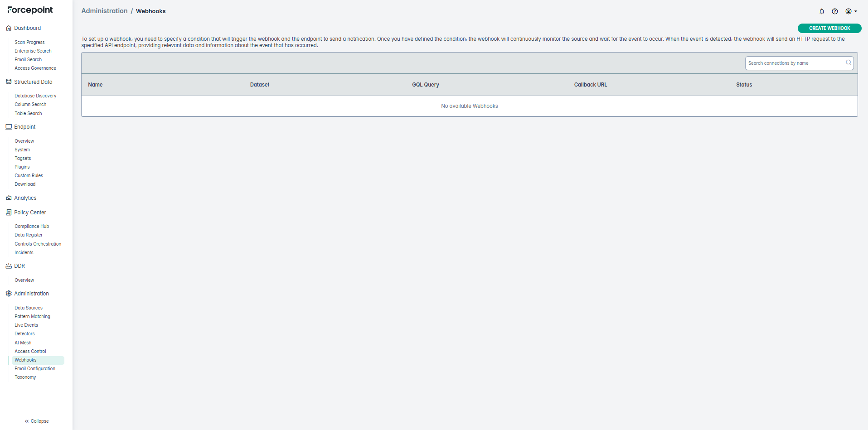Viewport: 868px width, 430px height.
Task: Click the Endpoint laptop icon
Action: pos(9,127)
